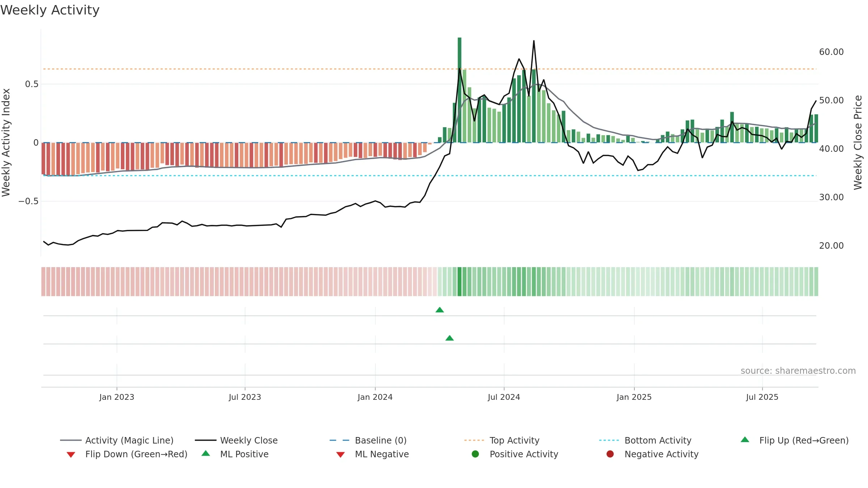Click the ML positive marker below the heat strip
This screenshot has width=868, height=488.
pyautogui.click(x=450, y=338)
